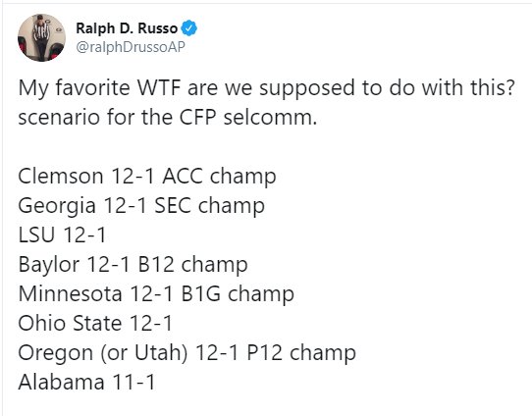Screen dimensions: 532x416
Task: Click the 'B1G' text after Minnesota
Action: click(x=201, y=293)
